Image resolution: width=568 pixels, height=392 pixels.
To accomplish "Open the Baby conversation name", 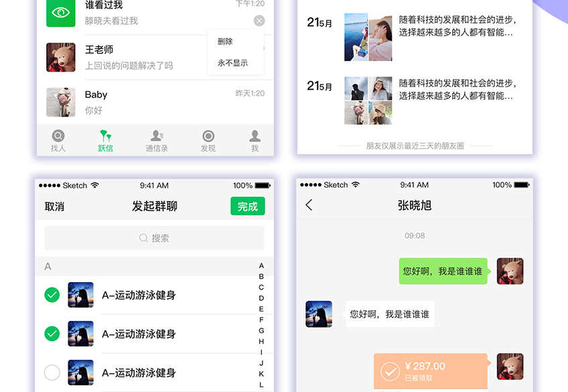I will tap(96, 94).
